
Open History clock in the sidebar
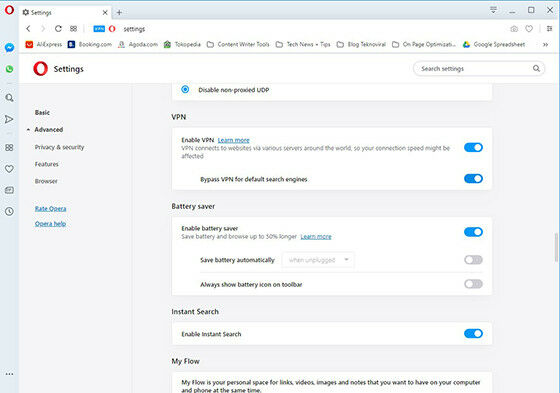9,212
